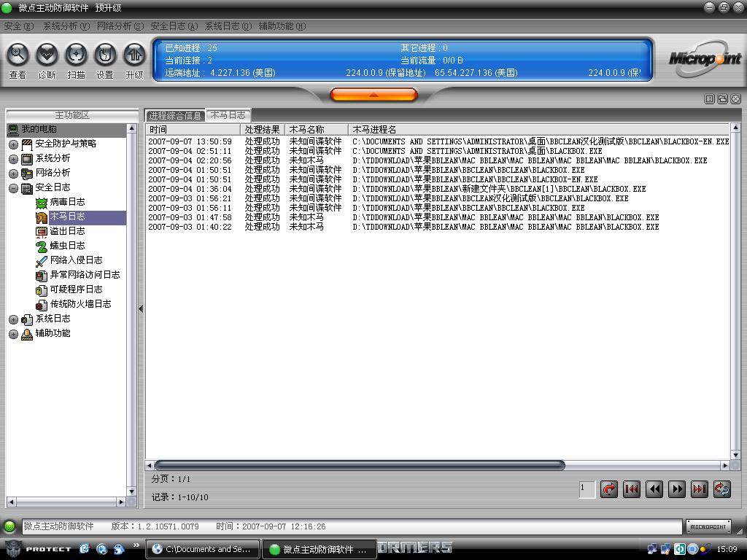The width and height of the screenshot is (747, 560).
Task: Open the 安全日志(A) menu
Action: (x=174, y=26)
